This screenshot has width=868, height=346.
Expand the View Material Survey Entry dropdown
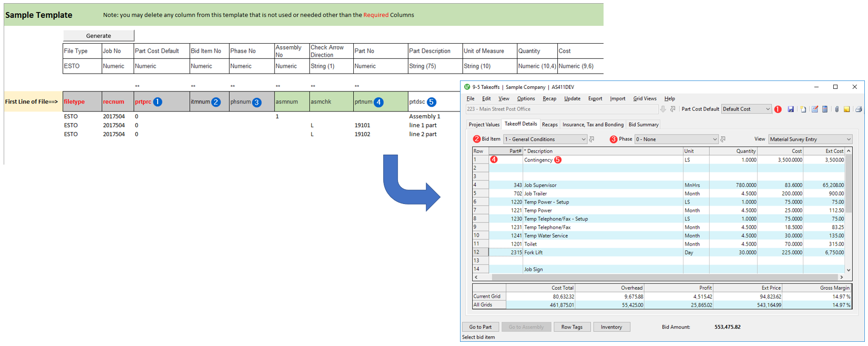[849, 139]
